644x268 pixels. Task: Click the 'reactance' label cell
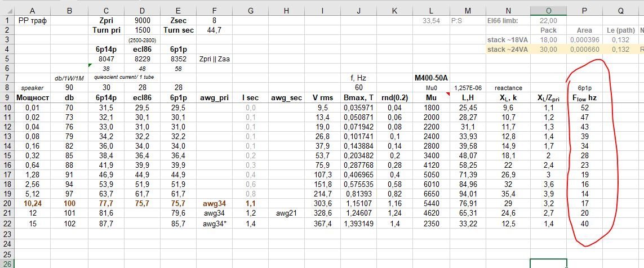point(508,88)
